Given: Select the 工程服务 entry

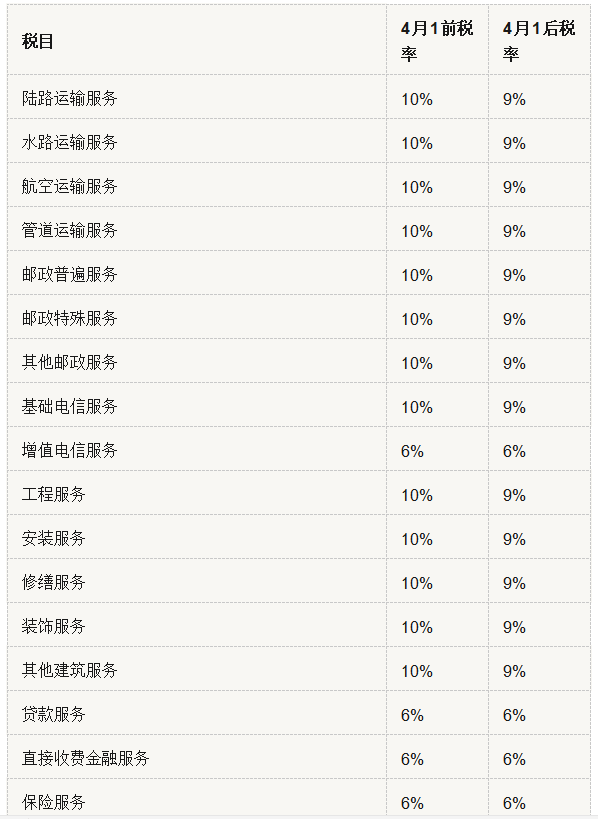Looking at the screenshot, I should 53,494.
